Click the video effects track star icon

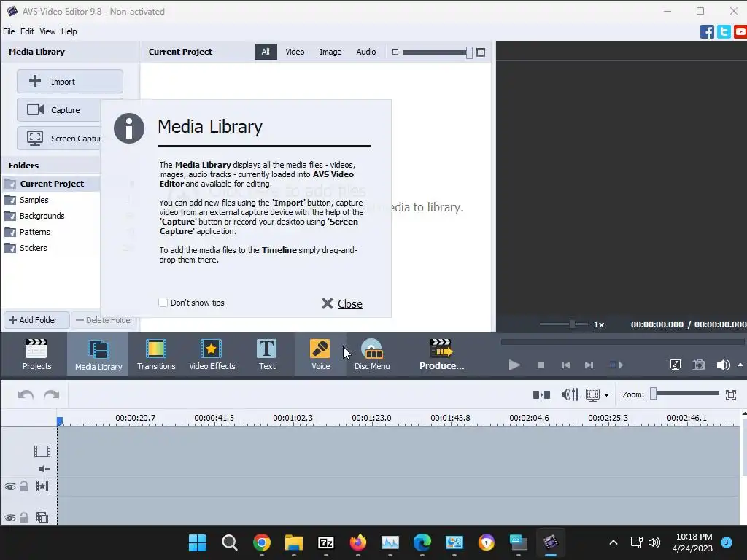point(42,486)
